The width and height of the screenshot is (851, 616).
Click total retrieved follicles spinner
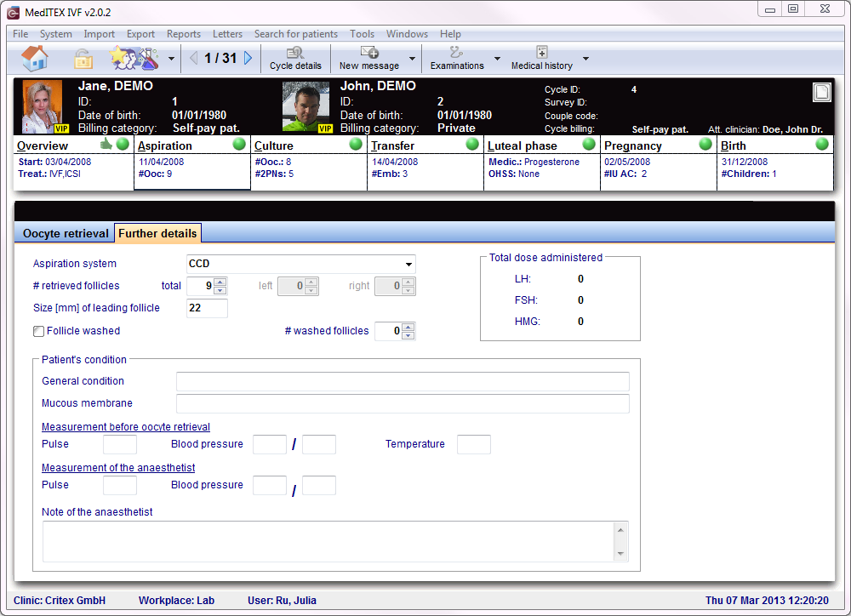[x=220, y=286]
